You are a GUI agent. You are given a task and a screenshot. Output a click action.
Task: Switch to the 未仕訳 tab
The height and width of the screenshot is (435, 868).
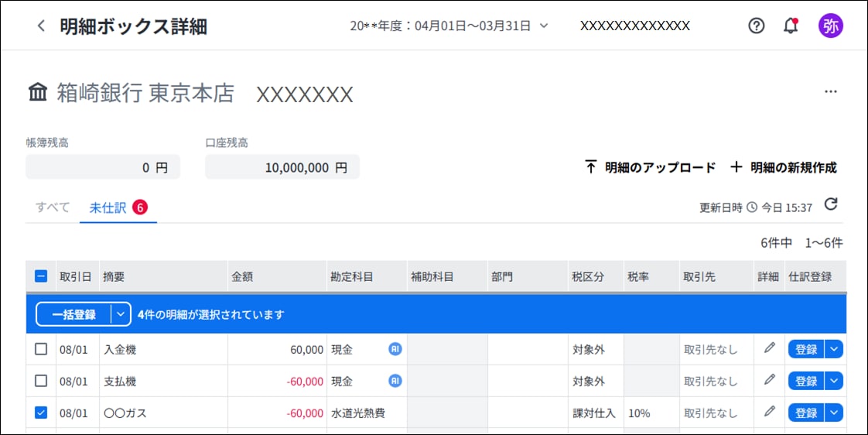118,208
